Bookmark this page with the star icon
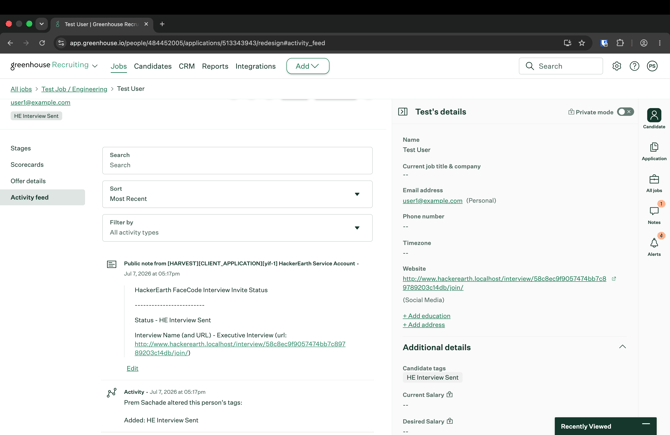 tap(582, 43)
